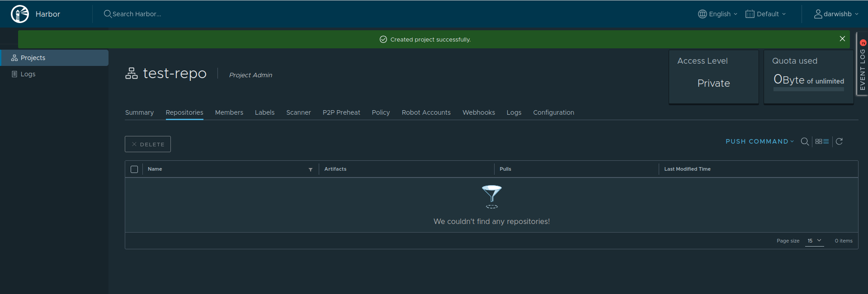Open the darwishb user menu
Image resolution: width=868 pixels, height=294 pixels.
point(836,14)
